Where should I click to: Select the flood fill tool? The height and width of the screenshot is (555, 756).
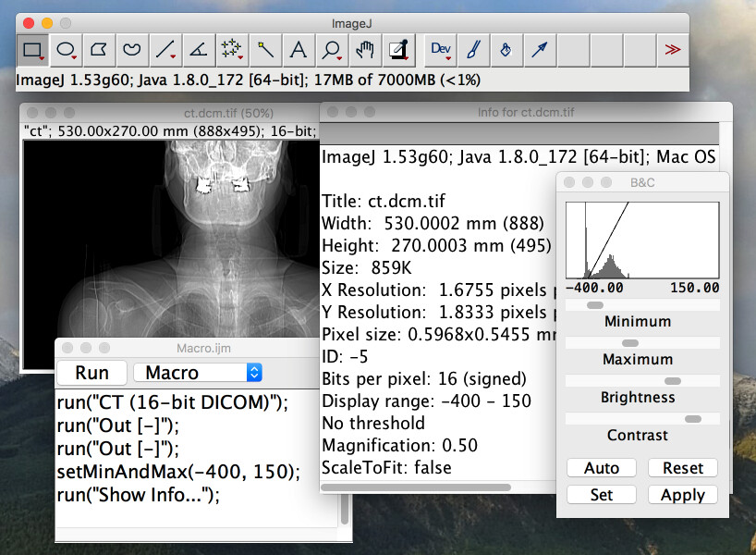(x=506, y=50)
